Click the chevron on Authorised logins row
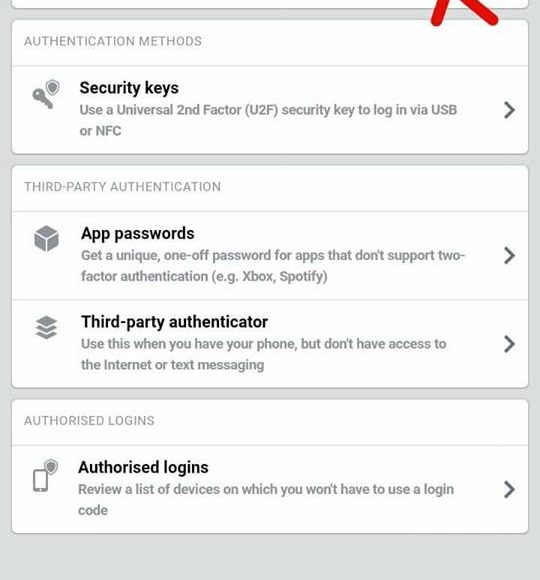 509,489
